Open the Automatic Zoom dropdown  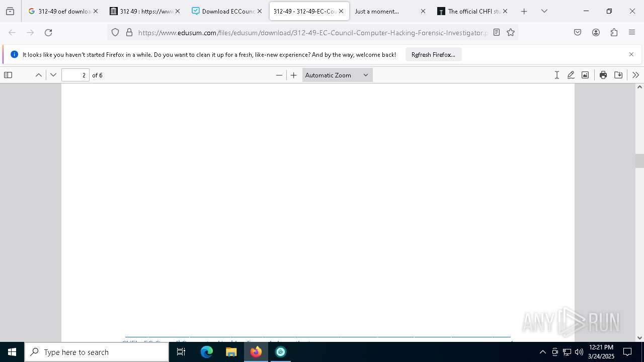pyautogui.click(x=337, y=75)
